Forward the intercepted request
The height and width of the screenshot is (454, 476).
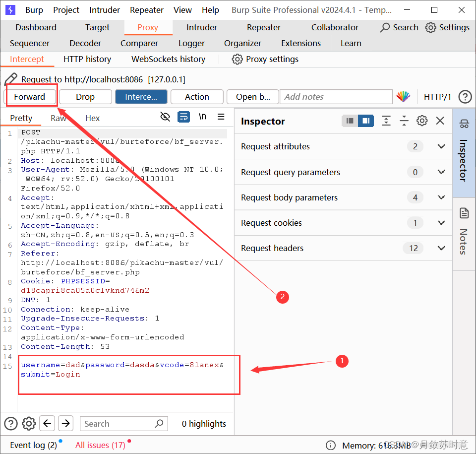[29, 97]
